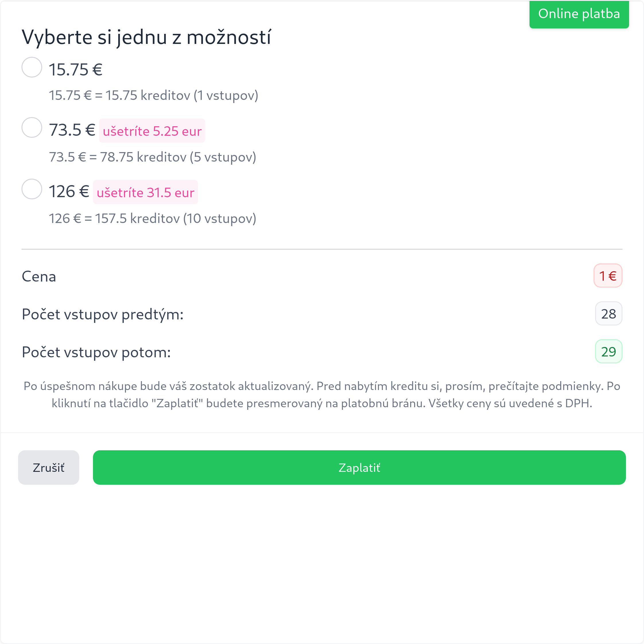
Task: Click the Počet vstupov predtým label
Action: [x=102, y=314]
